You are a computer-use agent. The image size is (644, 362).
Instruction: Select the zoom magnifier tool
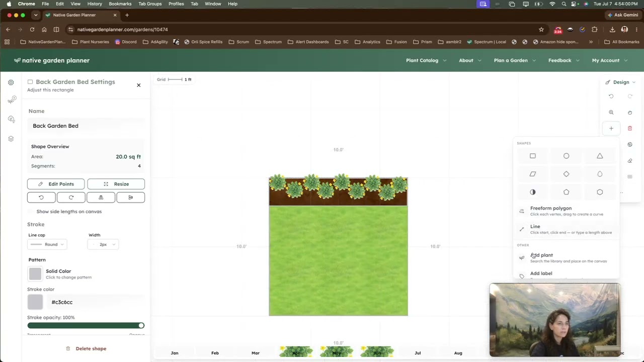[x=611, y=113]
